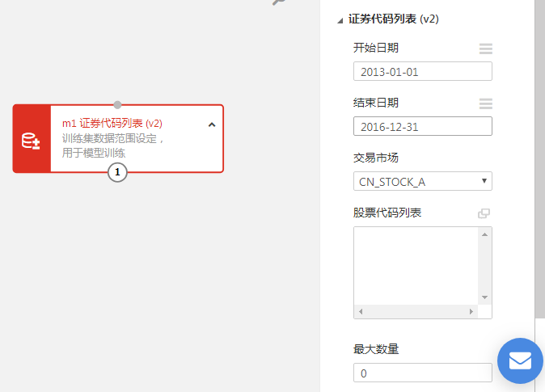Collapse the m1 node with chevron arrow
Viewport: 545px width, 392px height.
212,124
